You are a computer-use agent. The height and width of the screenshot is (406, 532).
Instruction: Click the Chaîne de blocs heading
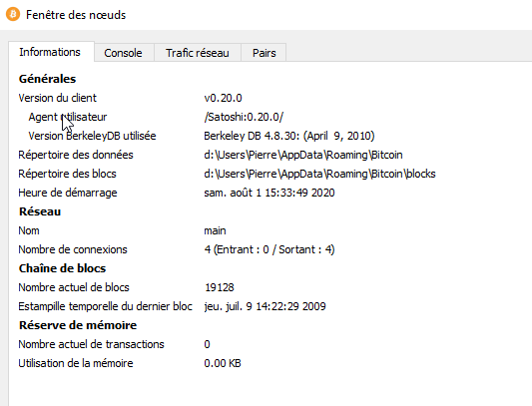tap(62, 268)
